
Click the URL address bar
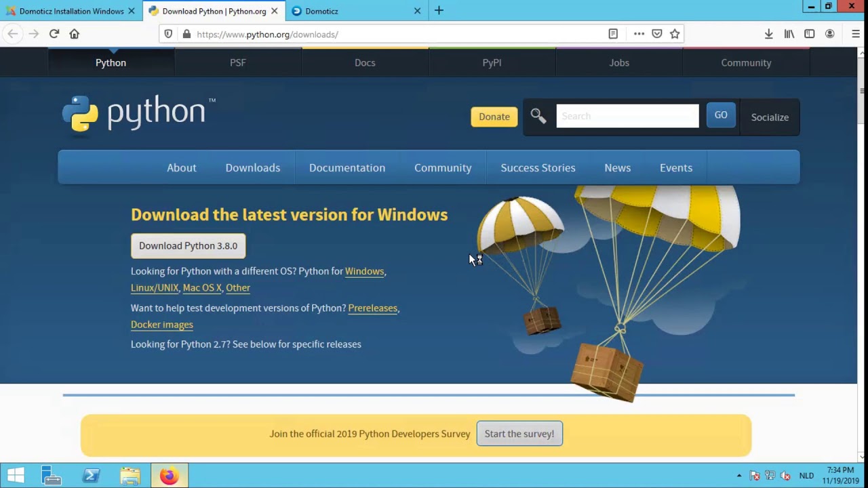[x=400, y=34]
